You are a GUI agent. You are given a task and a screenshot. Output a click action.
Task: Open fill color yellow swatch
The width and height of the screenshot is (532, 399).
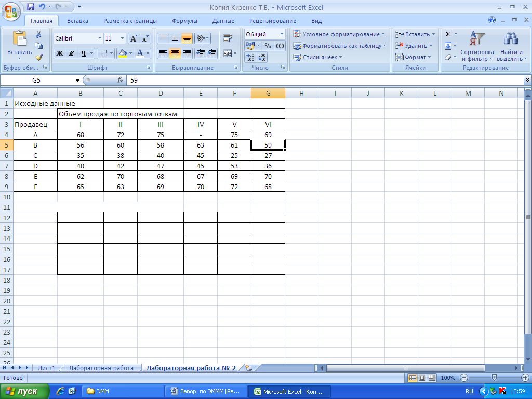pos(123,54)
